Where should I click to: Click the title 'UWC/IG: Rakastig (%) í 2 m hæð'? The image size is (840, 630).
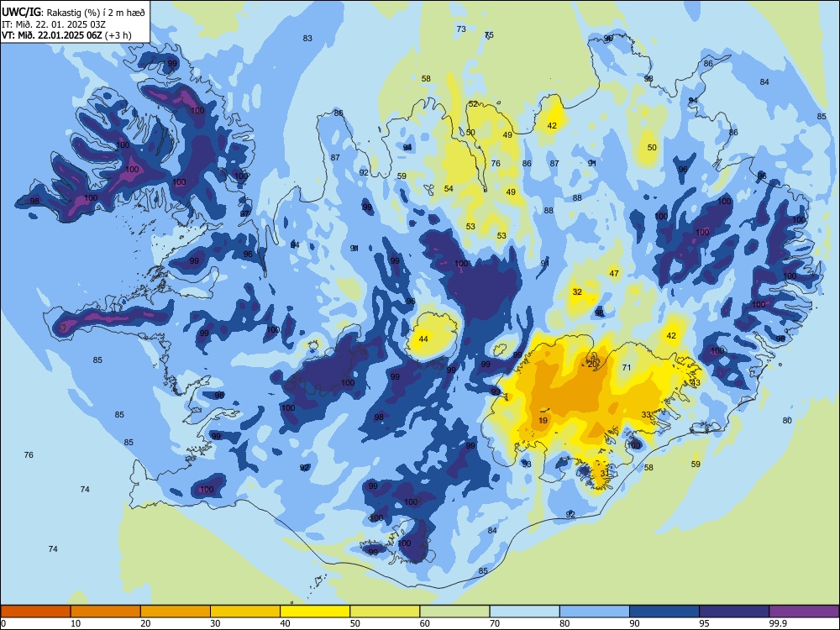click(73, 13)
